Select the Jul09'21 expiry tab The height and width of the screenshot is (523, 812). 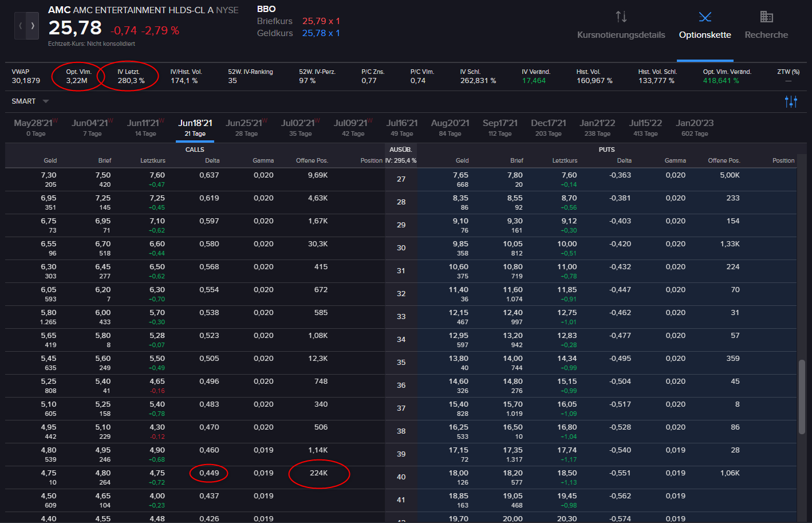(353, 128)
